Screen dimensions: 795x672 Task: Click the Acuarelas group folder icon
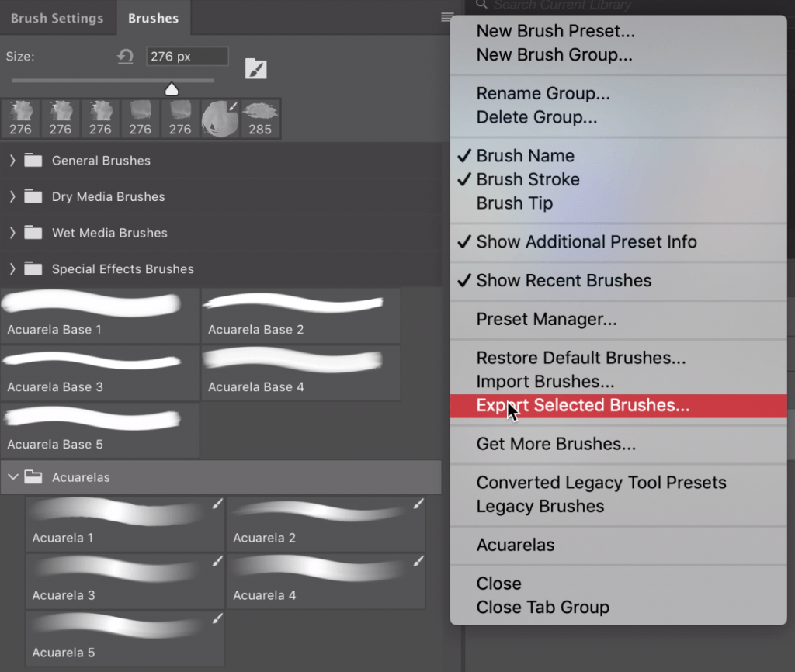coord(33,477)
